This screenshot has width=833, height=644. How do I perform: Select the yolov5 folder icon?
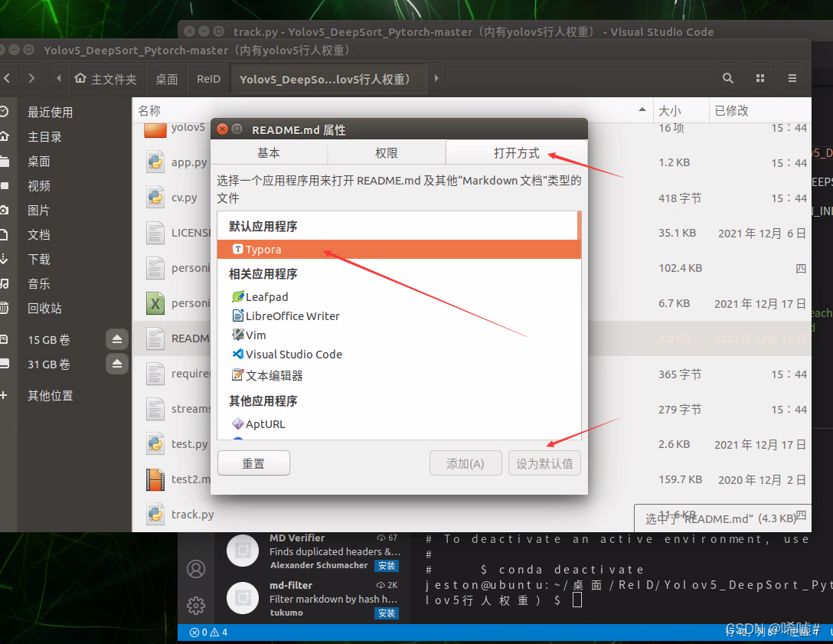click(155, 129)
